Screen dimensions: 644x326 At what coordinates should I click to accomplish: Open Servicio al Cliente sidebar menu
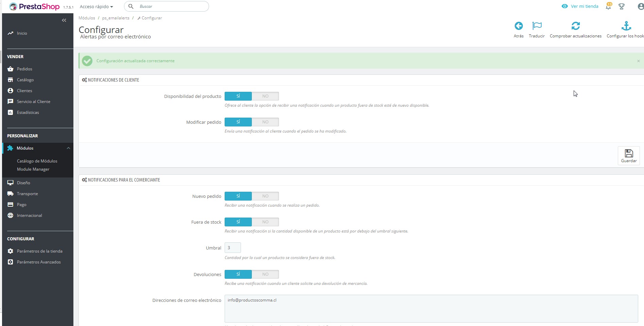coord(34,101)
